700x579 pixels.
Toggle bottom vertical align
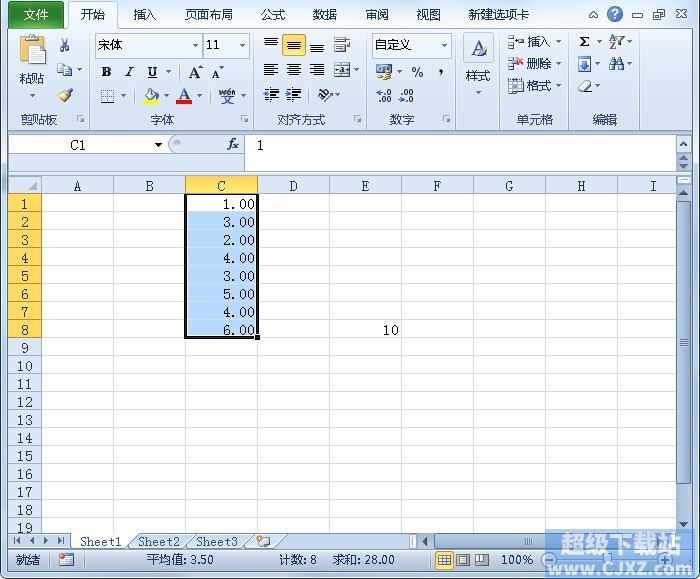pyautogui.click(x=317, y=45)
